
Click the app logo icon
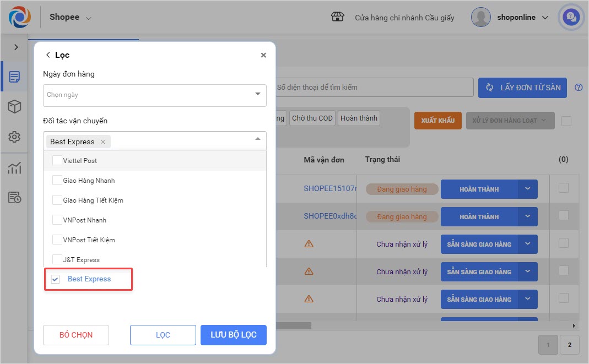(x=19, y=17)
